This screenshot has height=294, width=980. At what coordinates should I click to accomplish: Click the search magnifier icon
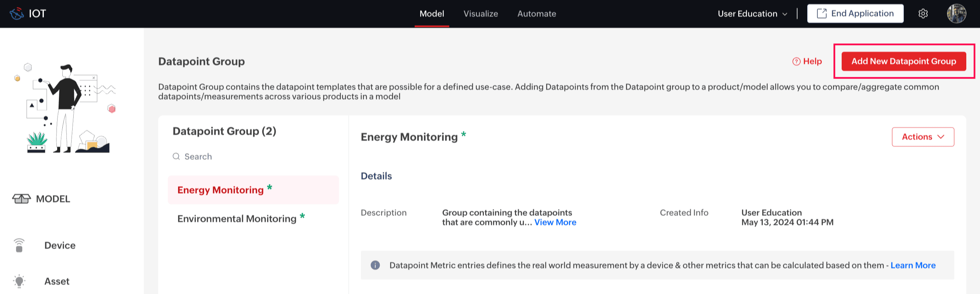point(176,157)
